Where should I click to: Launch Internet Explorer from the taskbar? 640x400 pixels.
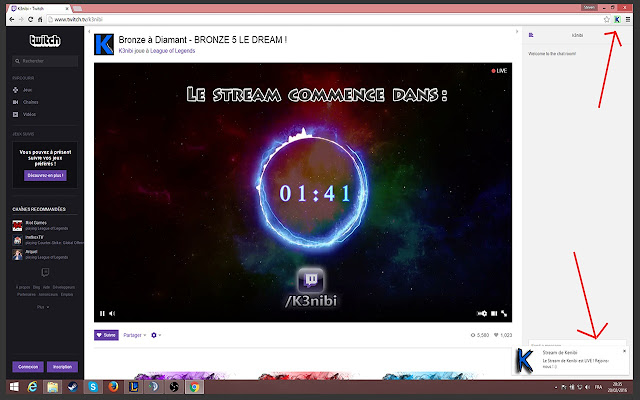(32, 387)
